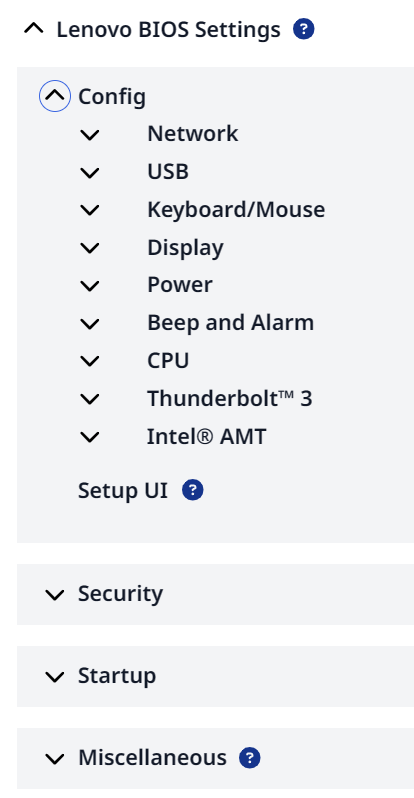Click help icon beside Lenovo BIOS Settings
This screenshot has height=798, width=414.
pos(303,30)
